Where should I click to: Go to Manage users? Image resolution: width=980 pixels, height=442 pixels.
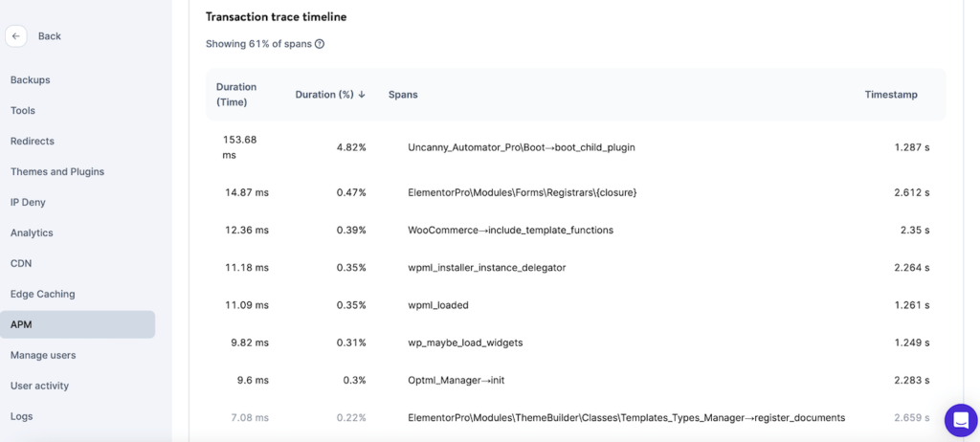point(43,356)
